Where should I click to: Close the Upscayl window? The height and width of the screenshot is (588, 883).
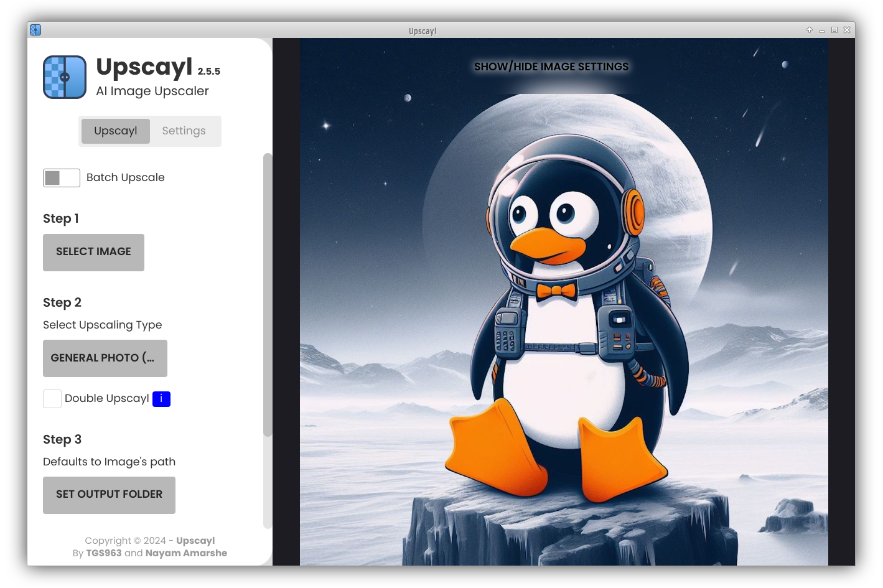[847, 30]
